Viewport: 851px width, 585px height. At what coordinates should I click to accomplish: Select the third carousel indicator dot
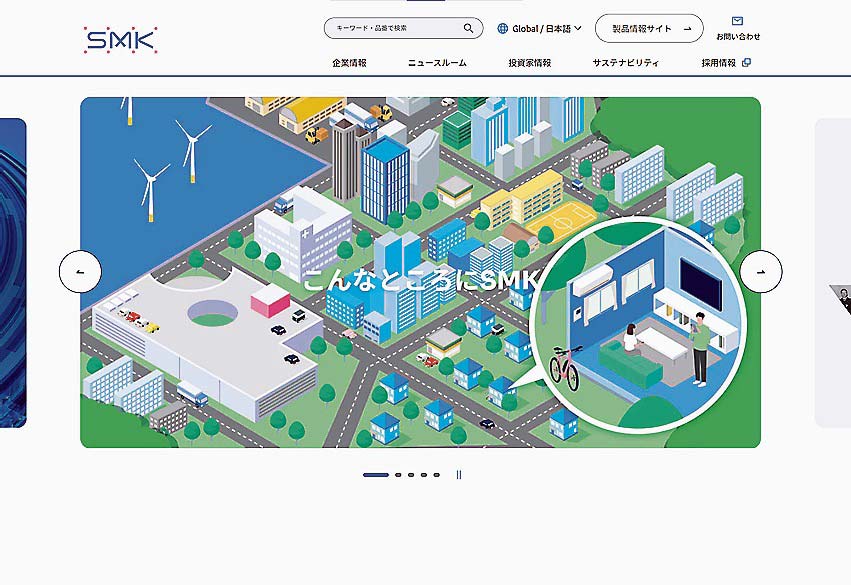[411, 475]
